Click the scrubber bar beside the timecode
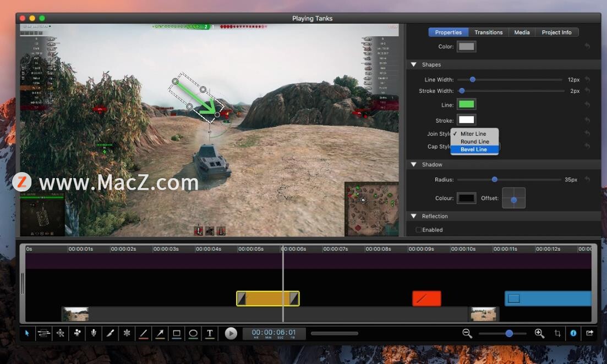Screen dimensions: 607x364 coord(335,333)
